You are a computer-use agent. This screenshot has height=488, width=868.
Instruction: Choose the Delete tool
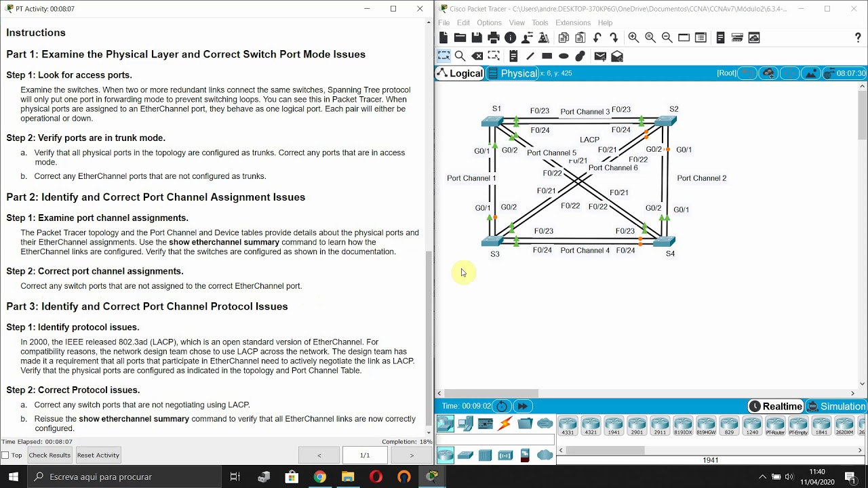click(x=477, y=56)
